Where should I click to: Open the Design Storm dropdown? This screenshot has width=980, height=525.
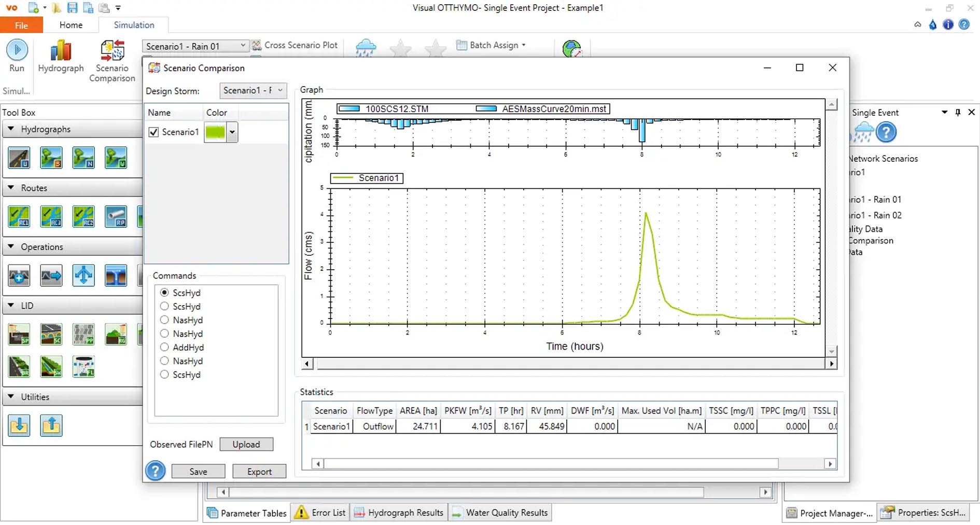click(253, 90)
